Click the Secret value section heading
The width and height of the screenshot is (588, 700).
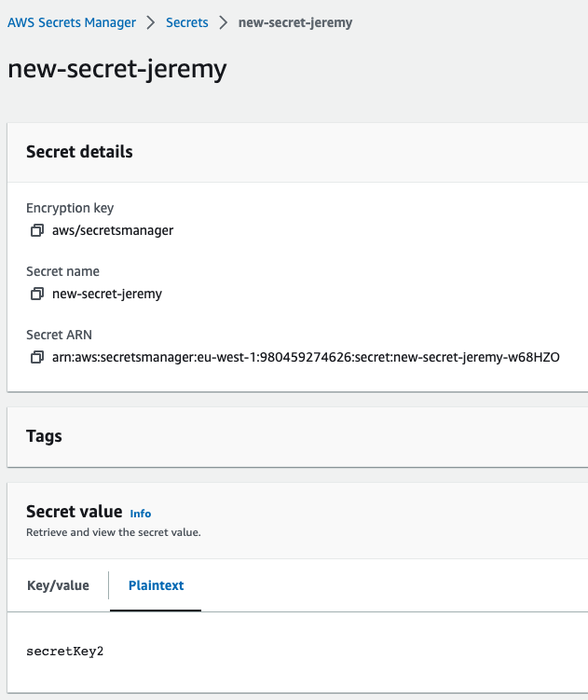tap(75, 511)
